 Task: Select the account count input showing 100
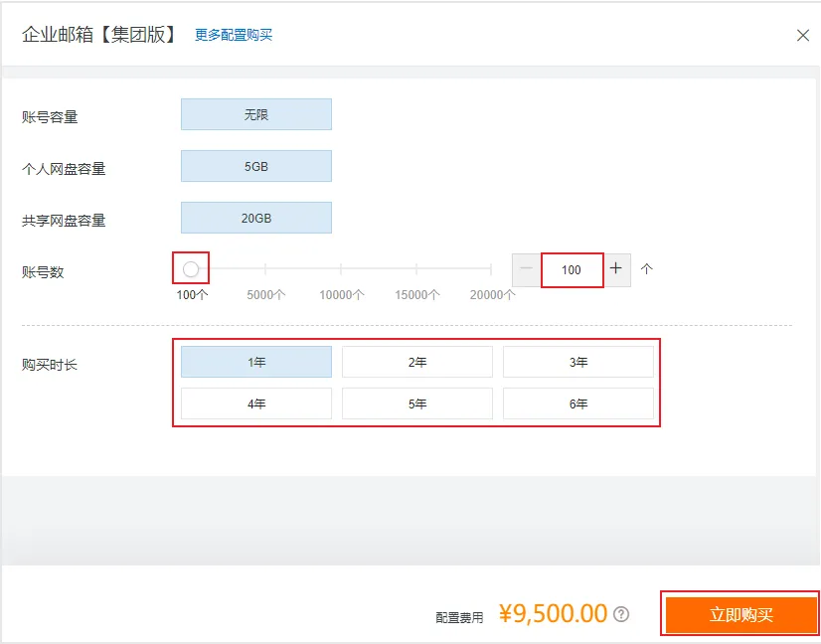click(x=571, y=268)
